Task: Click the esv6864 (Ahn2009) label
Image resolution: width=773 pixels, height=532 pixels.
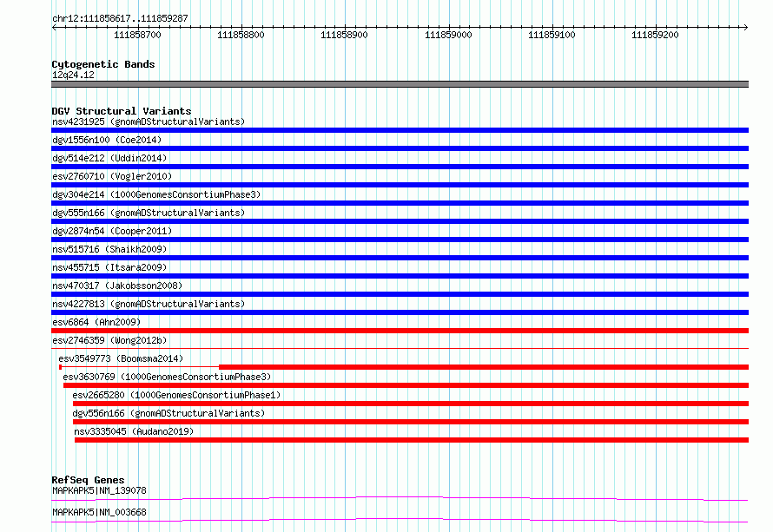Action: (96, 322)
